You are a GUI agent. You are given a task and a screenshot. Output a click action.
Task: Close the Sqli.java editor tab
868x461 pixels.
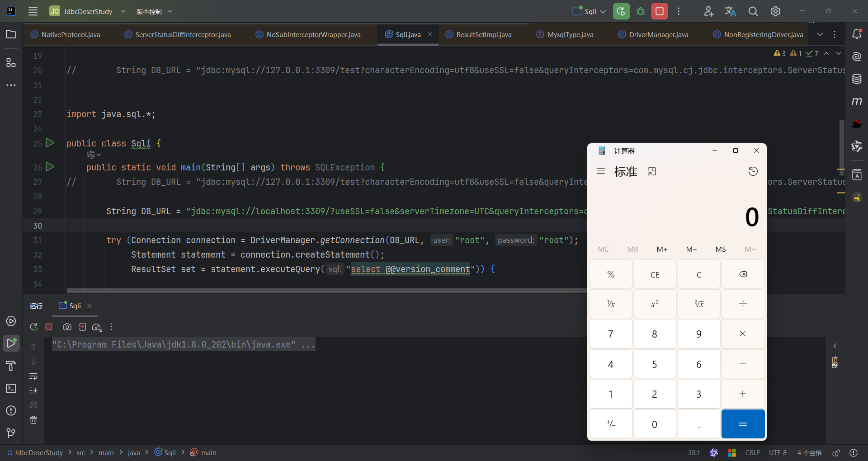coord(430,34)
